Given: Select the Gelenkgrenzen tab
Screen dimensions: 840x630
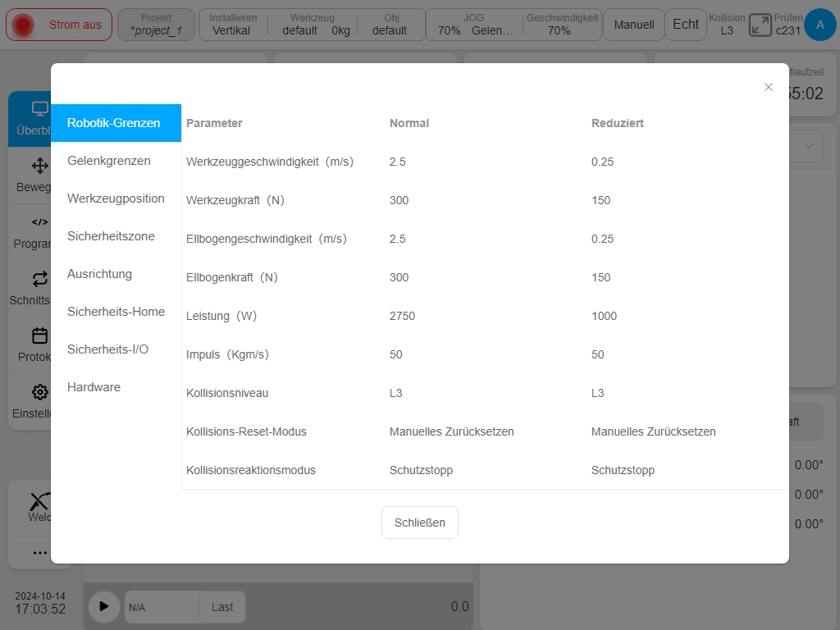Looking at the screenshot, I should tap(116, 161).
